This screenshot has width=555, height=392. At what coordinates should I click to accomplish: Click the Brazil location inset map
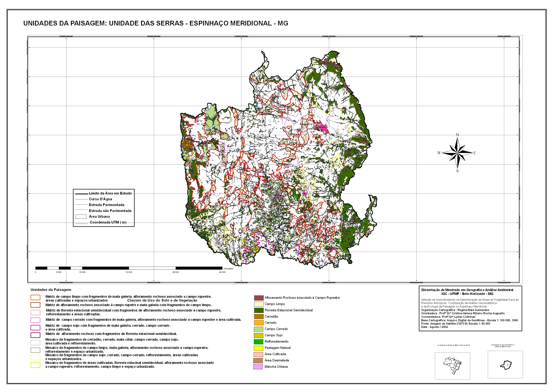tap(452, 366)
